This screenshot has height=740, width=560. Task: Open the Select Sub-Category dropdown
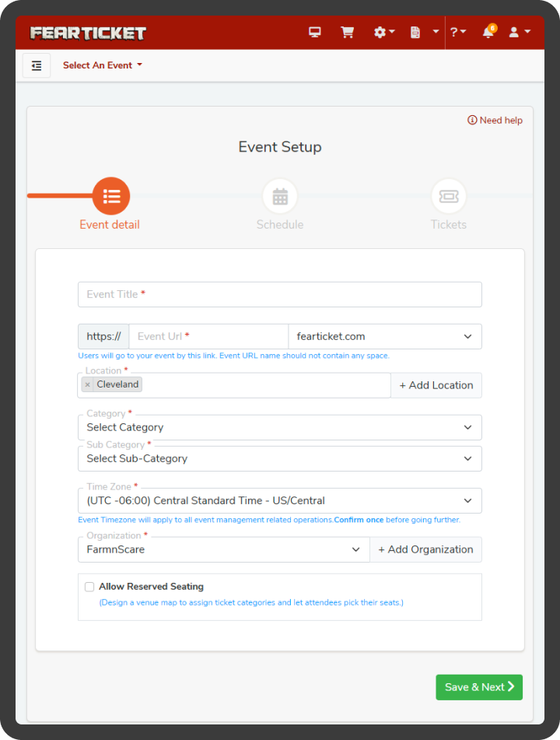279,458
